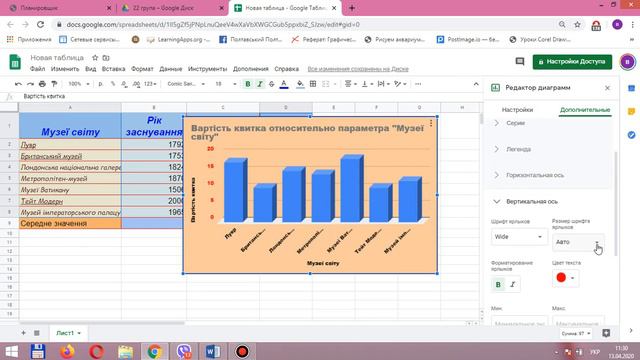640x360 pixels.
Task: Open Comic Sans font family dropdown
Action: coord(186,84)
